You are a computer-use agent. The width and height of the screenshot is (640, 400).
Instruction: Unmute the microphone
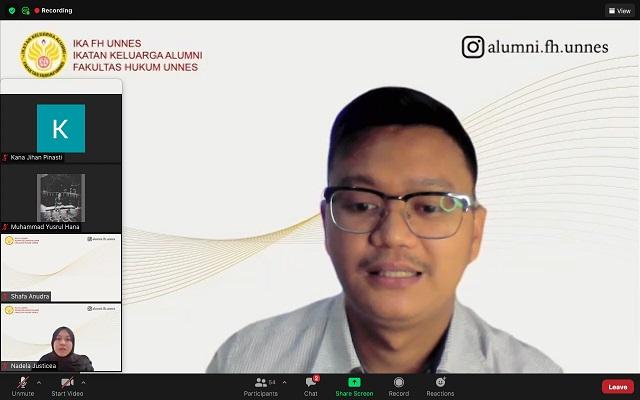point(21,383)
